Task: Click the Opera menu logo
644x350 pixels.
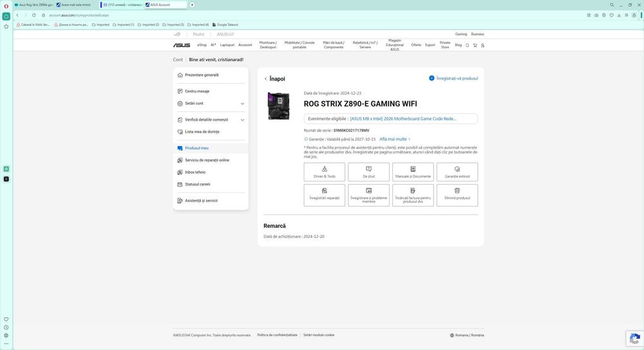Action: (6, 6)
